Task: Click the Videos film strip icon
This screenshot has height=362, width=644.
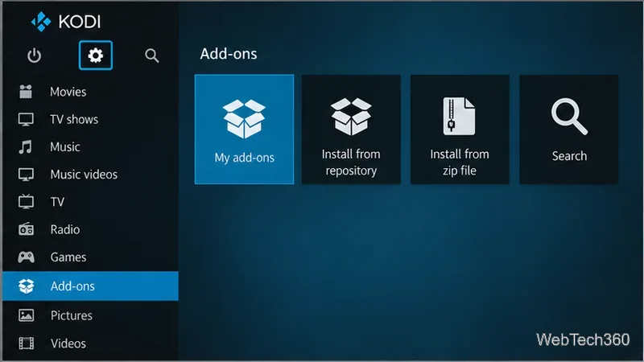Action: pyautogui.click(x=26, y=343)
